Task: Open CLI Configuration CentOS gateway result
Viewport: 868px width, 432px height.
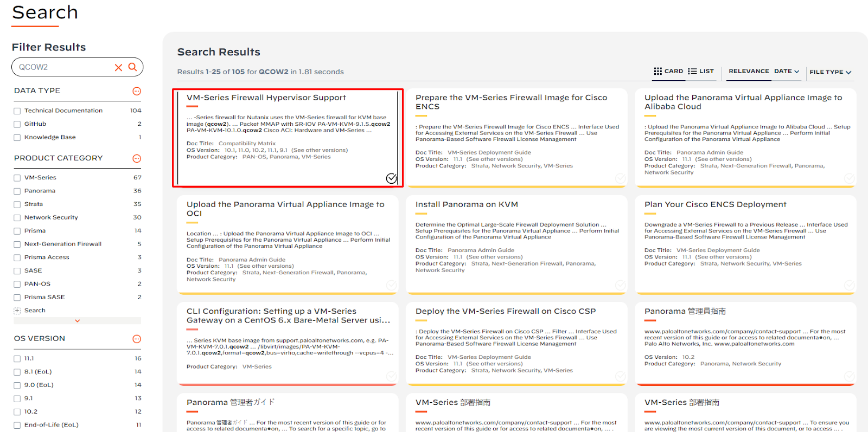Action: pos(288,315)
